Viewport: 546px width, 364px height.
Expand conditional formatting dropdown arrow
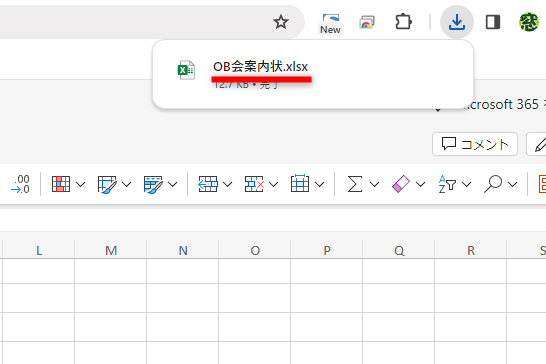[x=80, y=184]
